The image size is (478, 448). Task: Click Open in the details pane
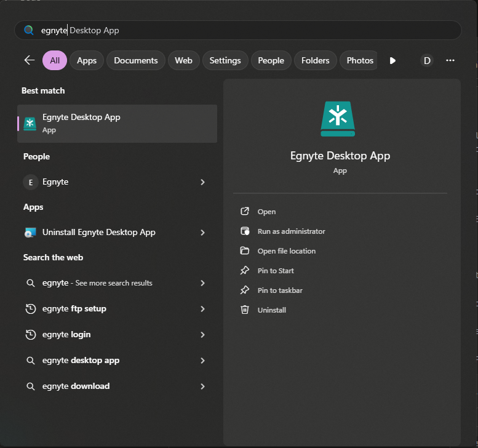pos(266,212)
